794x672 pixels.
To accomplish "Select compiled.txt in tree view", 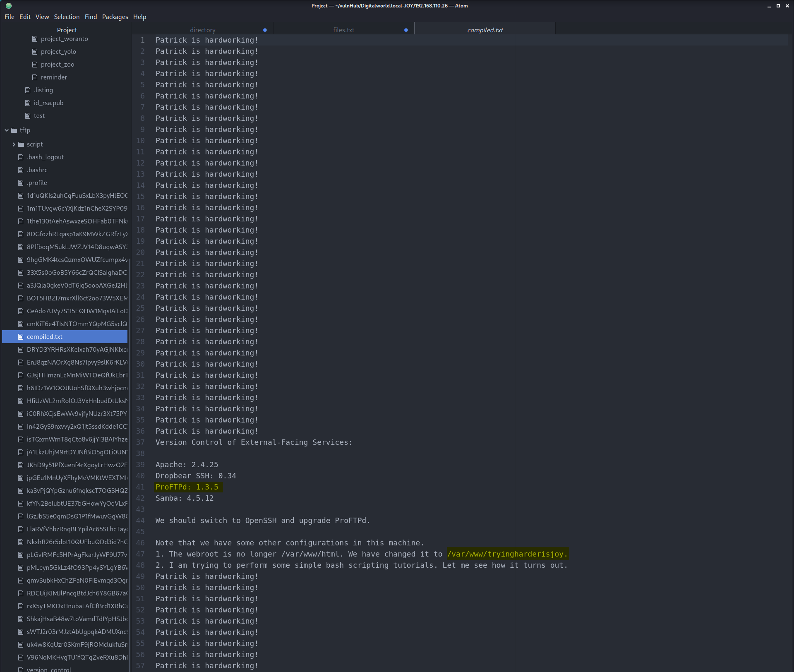I will click(x=65, y=337).
